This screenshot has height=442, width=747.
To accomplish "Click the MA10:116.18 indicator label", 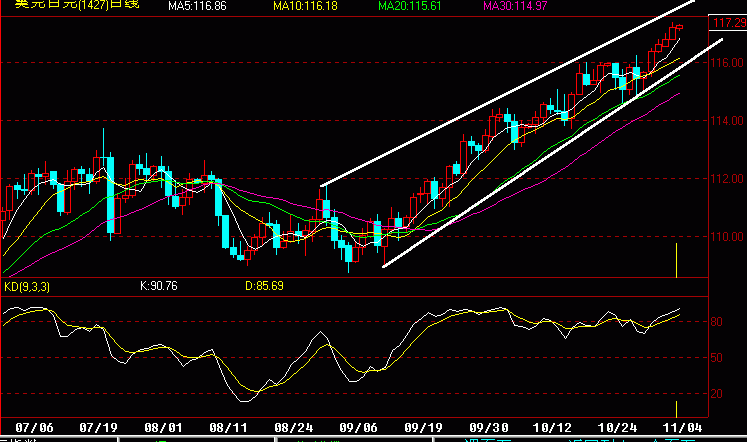I will pos(305,6).
